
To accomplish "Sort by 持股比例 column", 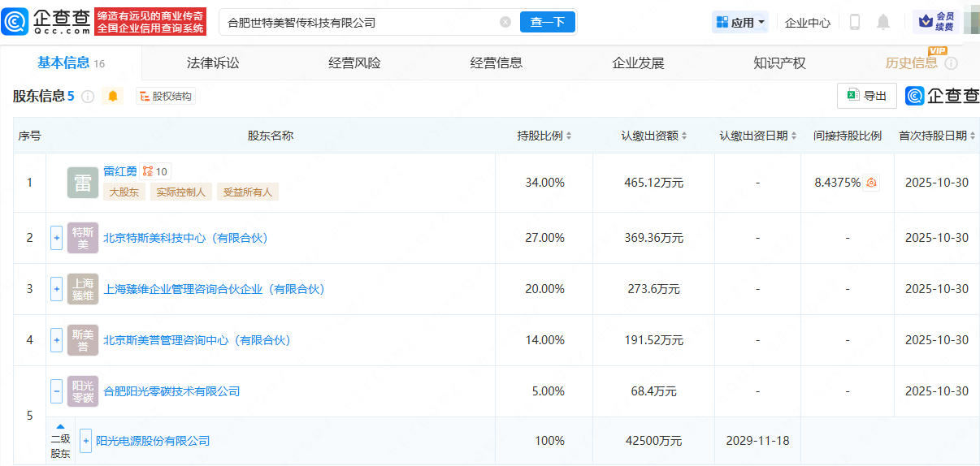I will coord(544,136).
